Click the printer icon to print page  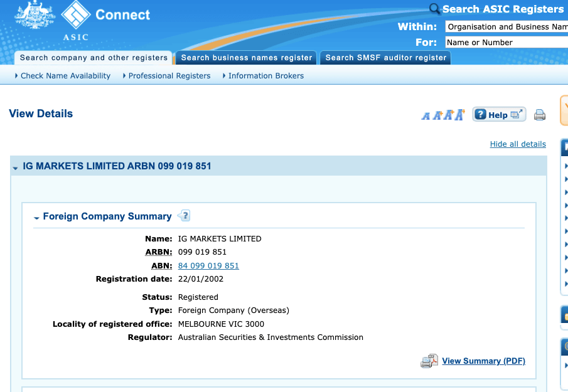point(539,115)
